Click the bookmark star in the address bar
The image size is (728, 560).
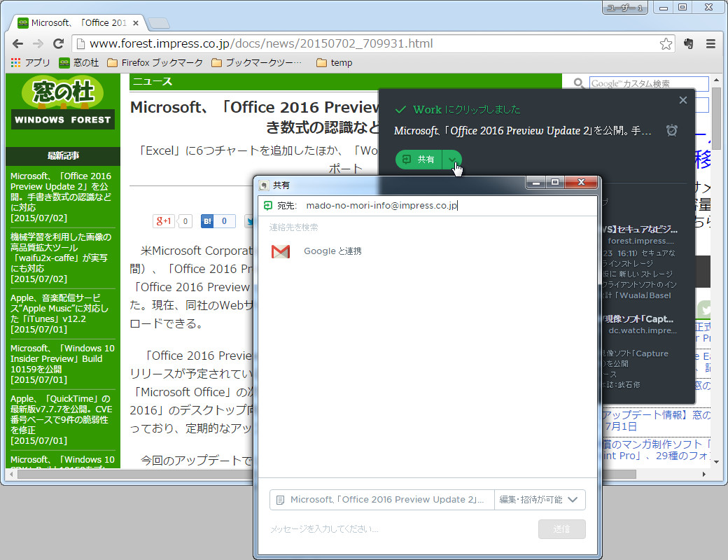click(666, 43)
